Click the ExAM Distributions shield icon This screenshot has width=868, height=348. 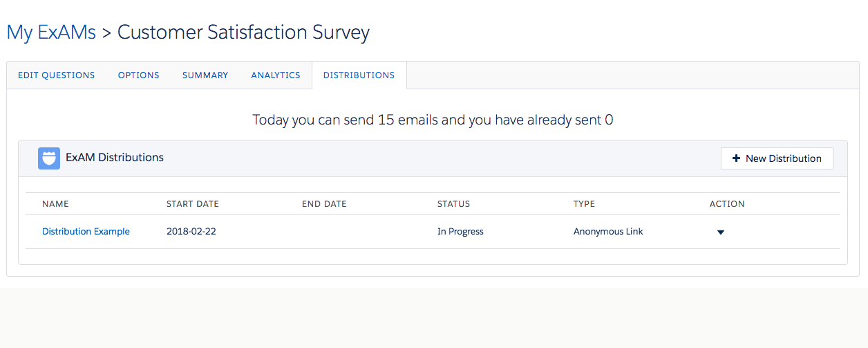(x=49, y=158)
